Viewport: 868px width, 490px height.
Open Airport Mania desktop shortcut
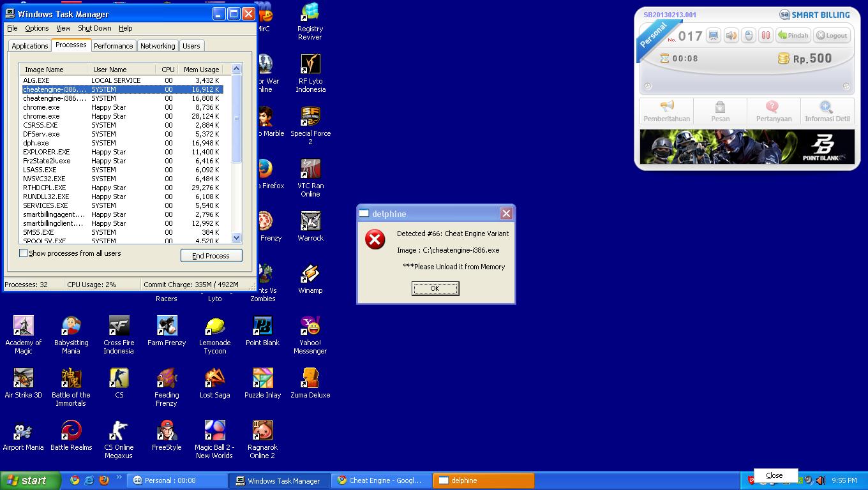(24, 436)
